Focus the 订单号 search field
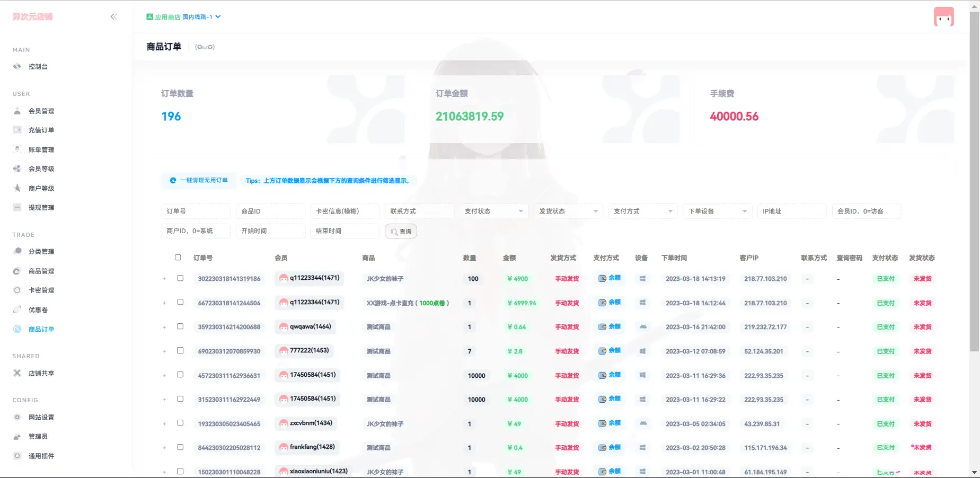The height and width of the screenshot is (478, 980). (196, 211)
